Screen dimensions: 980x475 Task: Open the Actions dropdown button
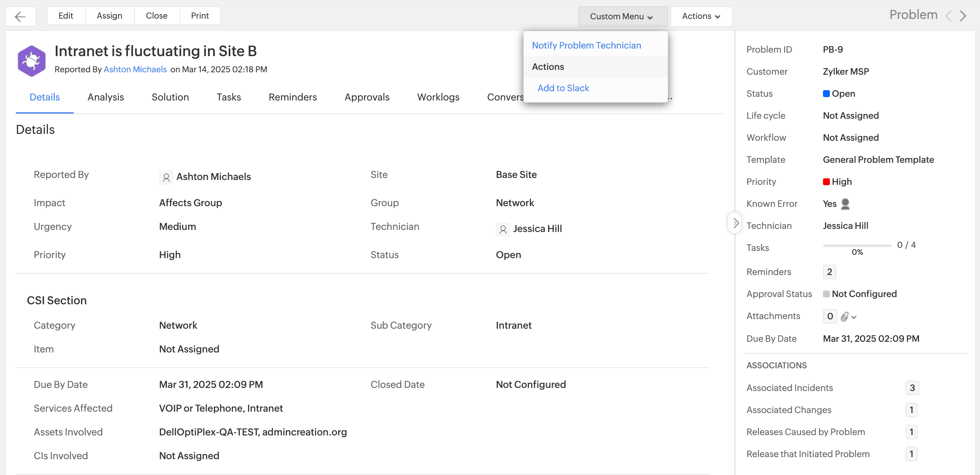click(701, 17)
